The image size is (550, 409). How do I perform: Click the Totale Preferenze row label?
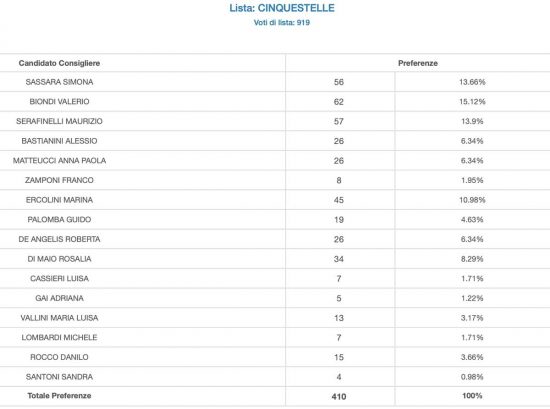tap(59, 396)
